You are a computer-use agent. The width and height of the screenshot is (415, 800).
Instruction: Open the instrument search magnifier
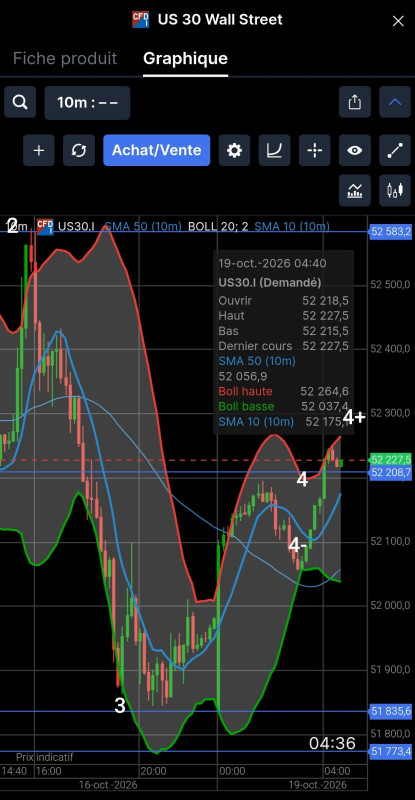click(x=20, y=103)
